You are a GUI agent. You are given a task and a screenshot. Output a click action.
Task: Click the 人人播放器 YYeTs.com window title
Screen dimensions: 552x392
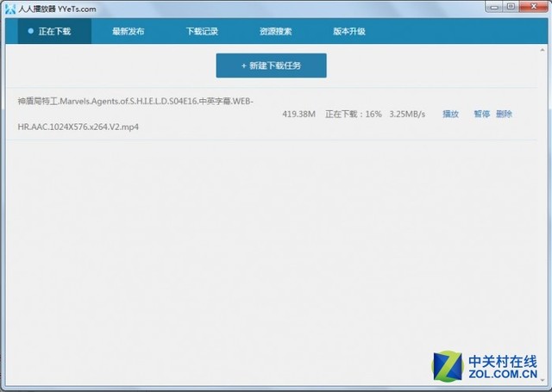(57, 9)
